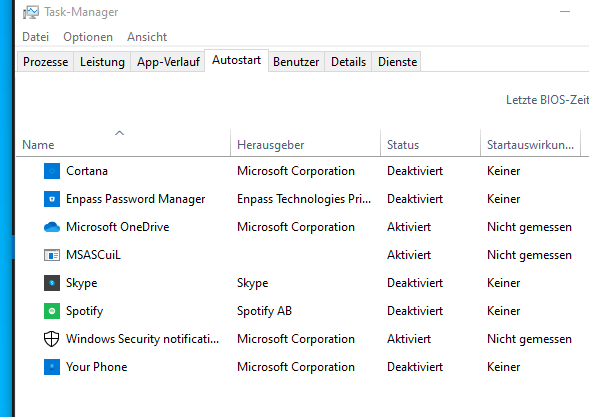Open the Optionen menu
This screenshot has height=417, width=589.
coord(88,37)
